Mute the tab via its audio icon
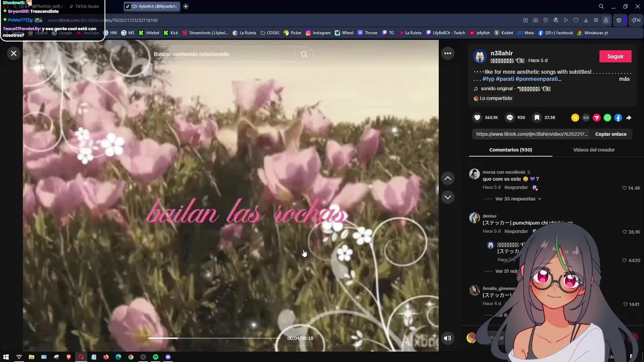The height and width of the screenshot is (362, 644). [x=134, y=7]
